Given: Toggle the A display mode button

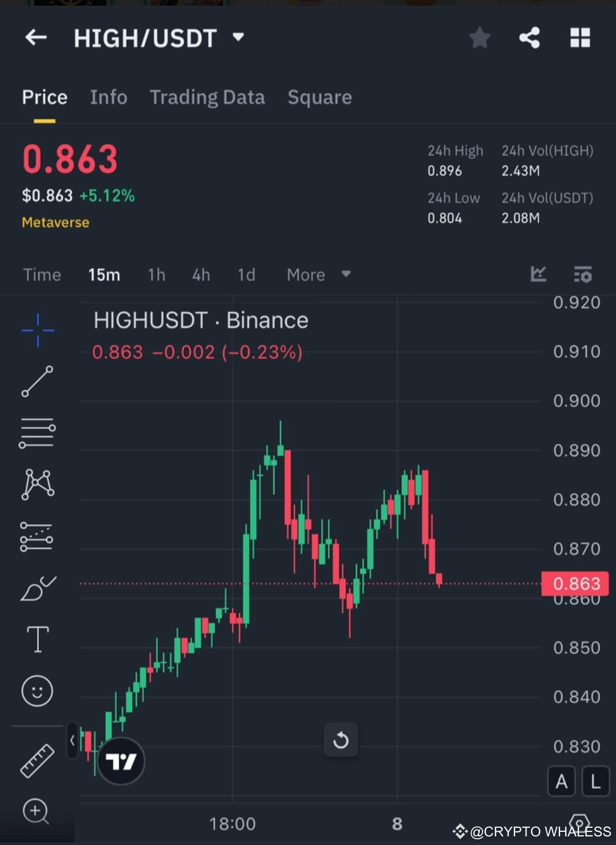Looking at the screenshot, I should pyautogui.click(x=561, y=782).
